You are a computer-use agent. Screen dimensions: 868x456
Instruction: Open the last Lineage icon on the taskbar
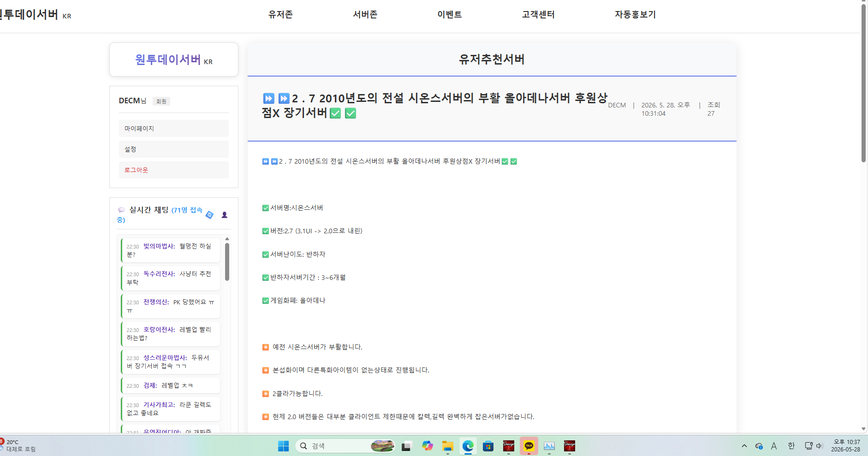click(x=570, y=446)
